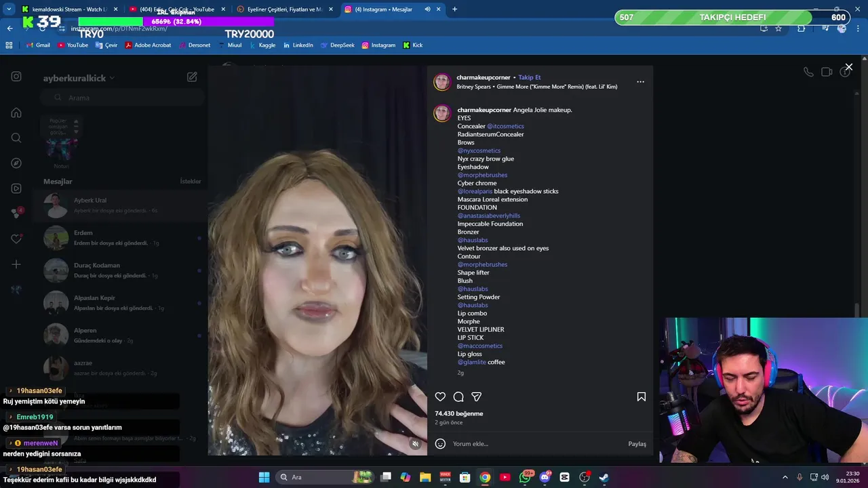Screen dimensions: 868x488
Task: Go back with browser back arrow
Action: 9,28
